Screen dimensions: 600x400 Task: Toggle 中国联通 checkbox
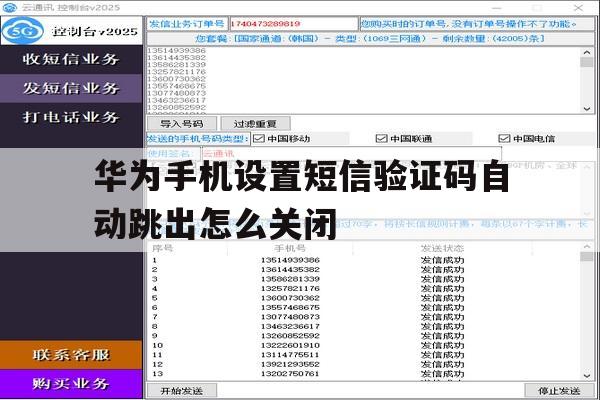[382, 139]
